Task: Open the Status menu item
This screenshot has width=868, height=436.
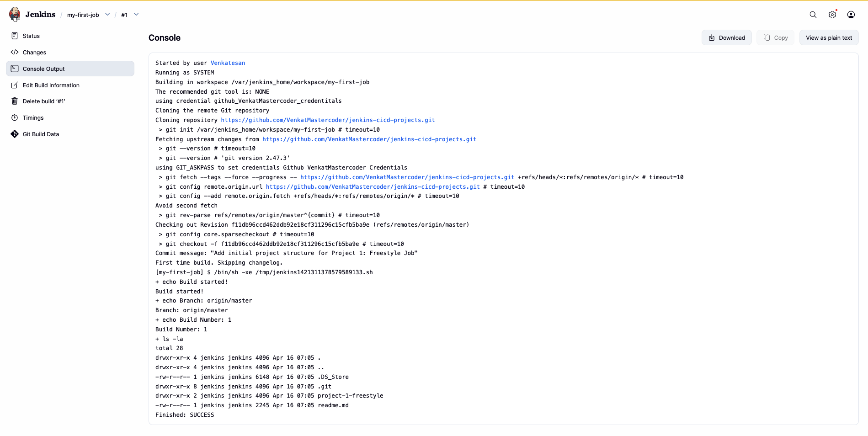Action: (x=70, y=36)
